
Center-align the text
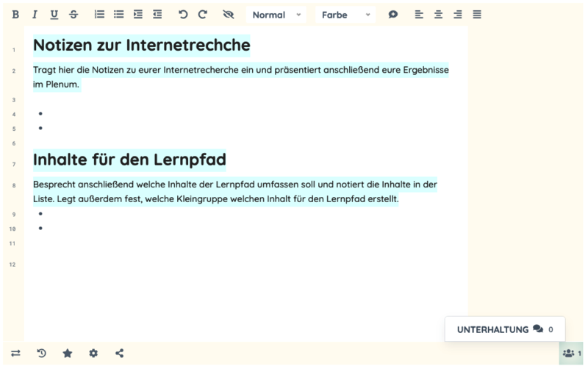coord(438,15)
